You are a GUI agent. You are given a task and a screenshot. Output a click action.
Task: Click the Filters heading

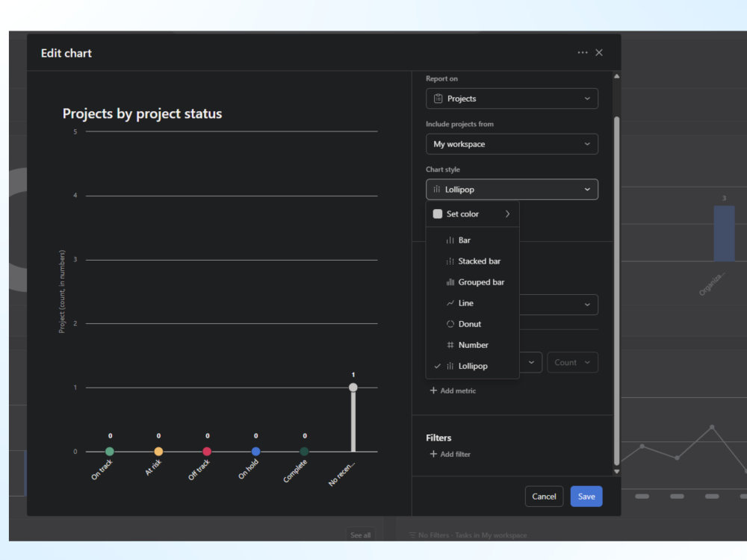[x=438, y=438]
